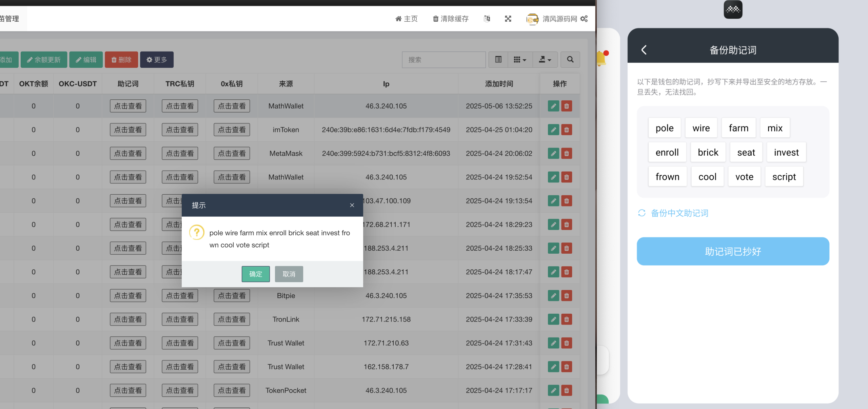Toggle table card view icon
Image resolution: width=868 pixels, height=409 pixels.
[x=498, y=60]
